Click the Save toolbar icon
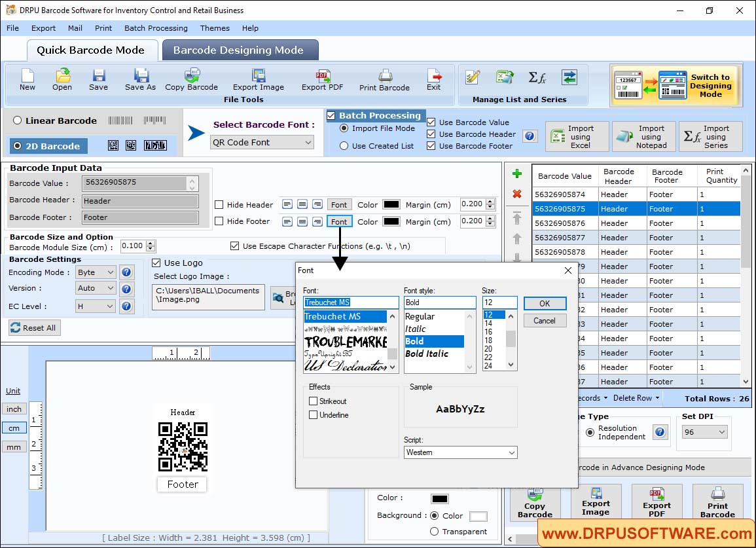This screenshot has width=756, height=548. (x=98, y=80)
